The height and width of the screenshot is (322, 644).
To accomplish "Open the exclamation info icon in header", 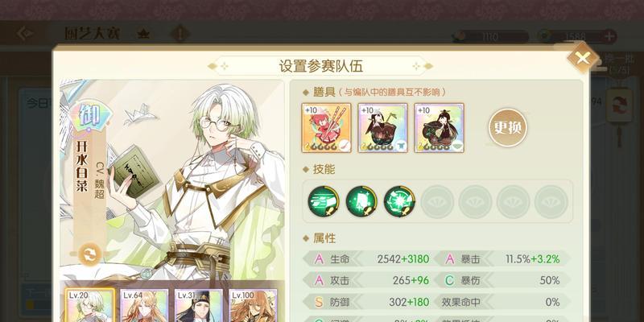I will coord(180,34).
